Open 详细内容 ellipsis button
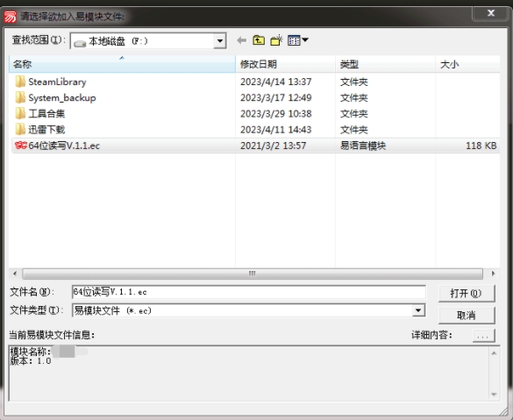This screenshot has width=513, height=420. pyautogui.click(x=483, y=335)
